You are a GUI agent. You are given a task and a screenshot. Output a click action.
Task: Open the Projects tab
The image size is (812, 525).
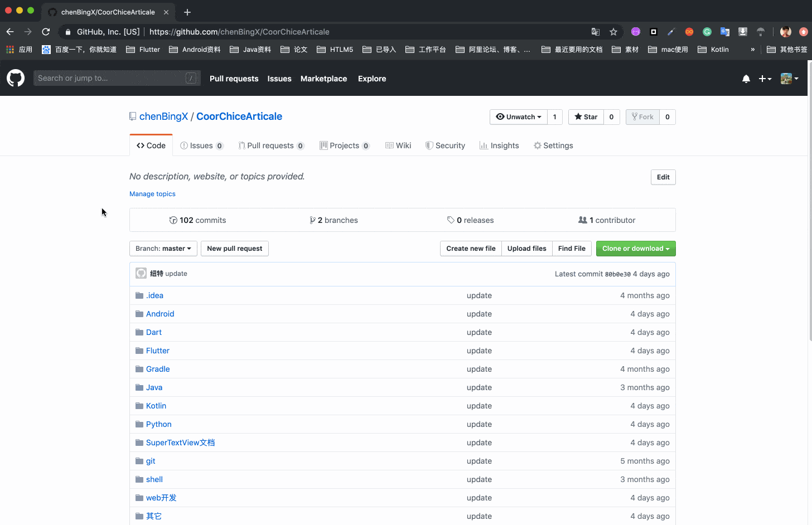(x=345, y=145)
